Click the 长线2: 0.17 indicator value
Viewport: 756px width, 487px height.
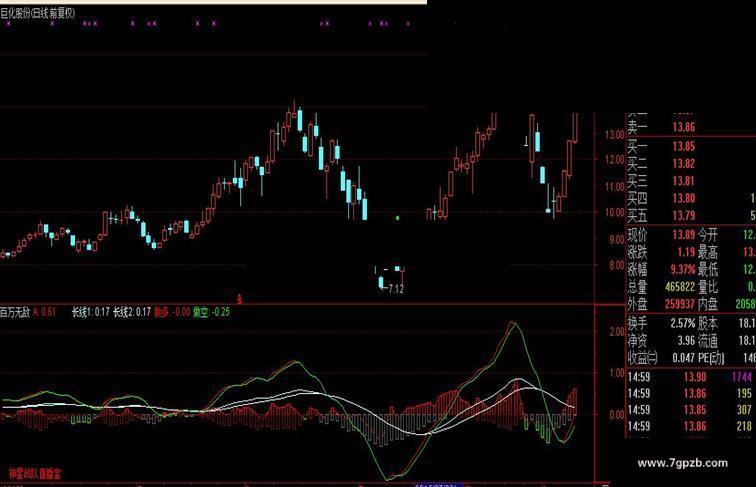pyautogui.click(x=132, y=312)
